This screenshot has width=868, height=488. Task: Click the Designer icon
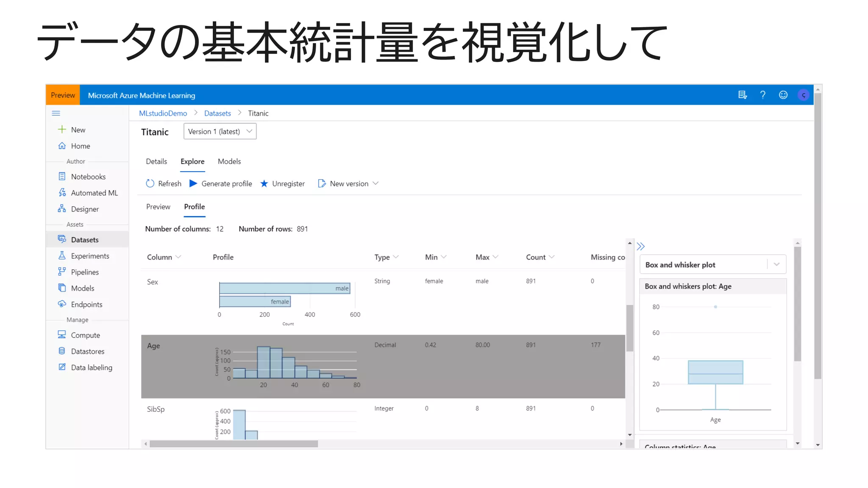click(62, 208)
